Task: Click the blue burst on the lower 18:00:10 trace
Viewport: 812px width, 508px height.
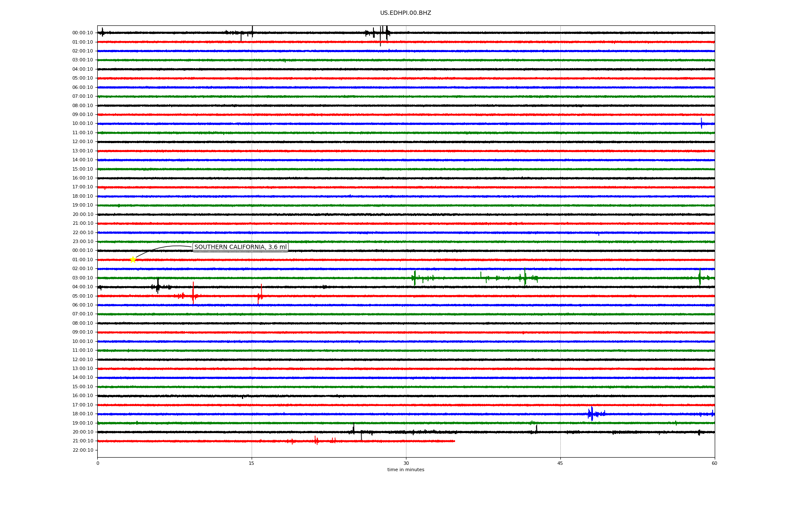Action: pos(592,414)
